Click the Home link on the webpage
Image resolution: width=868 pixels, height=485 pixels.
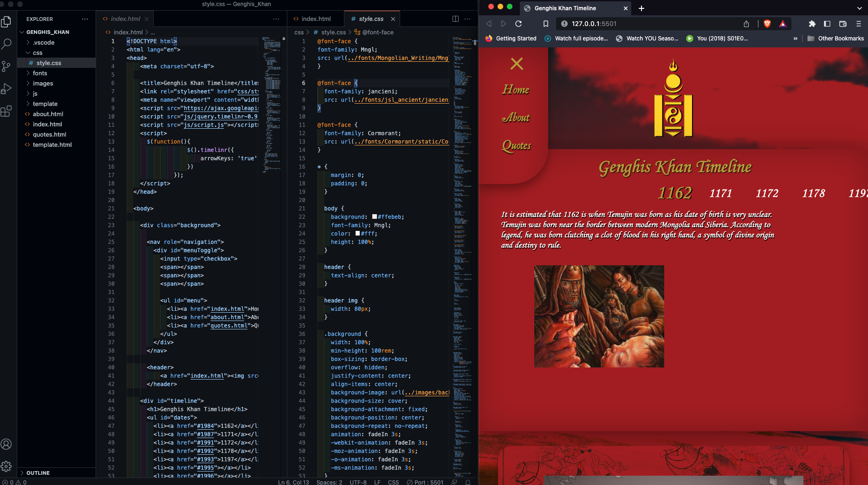coord(516,90)
